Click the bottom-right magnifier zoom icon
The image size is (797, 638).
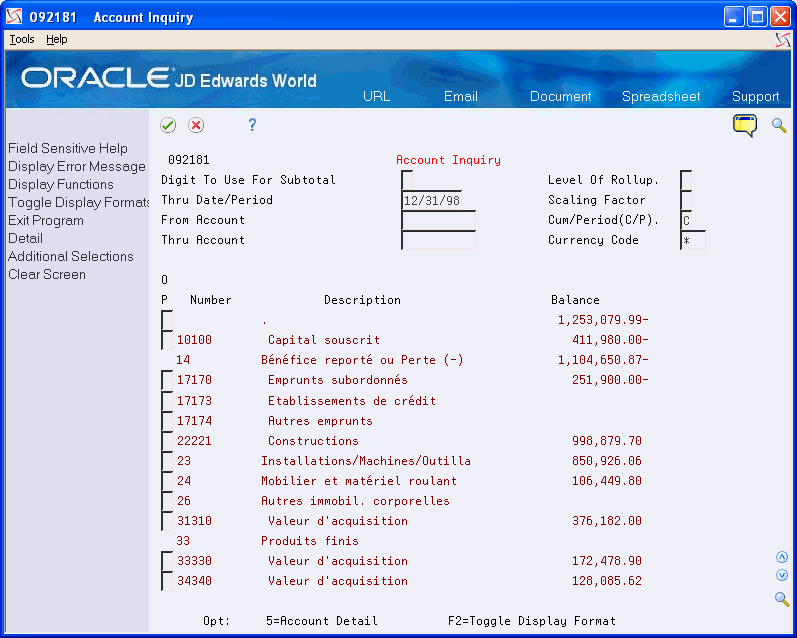click(x=782, y=599)
